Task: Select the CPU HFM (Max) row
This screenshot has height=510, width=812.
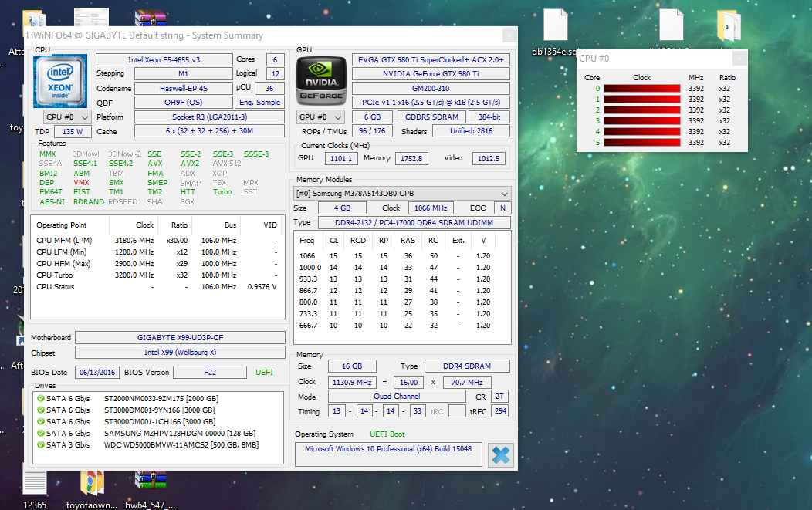Action: 157,264
